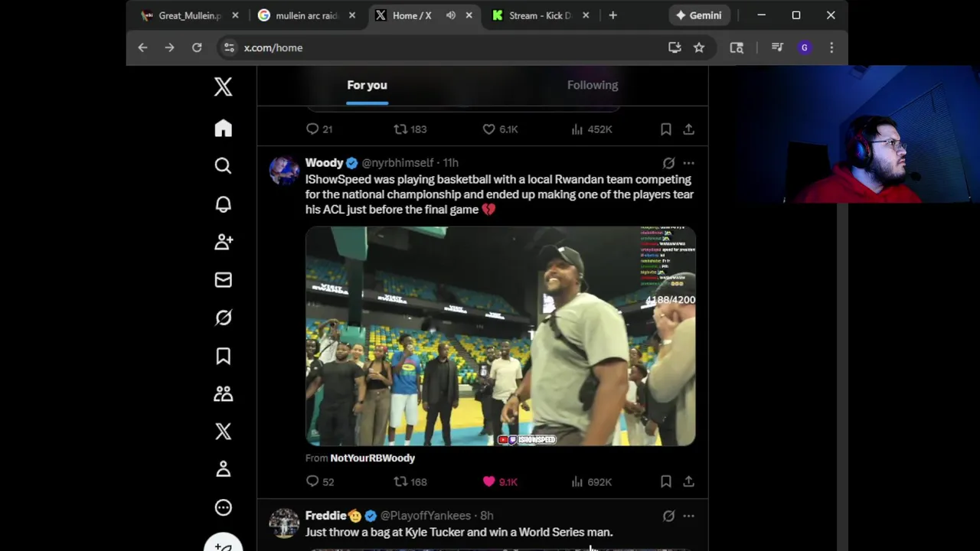Viewport: 980px width, 551px height.
Task: Open Premium X icon in sidebar
Action: (x=223, y=431)
